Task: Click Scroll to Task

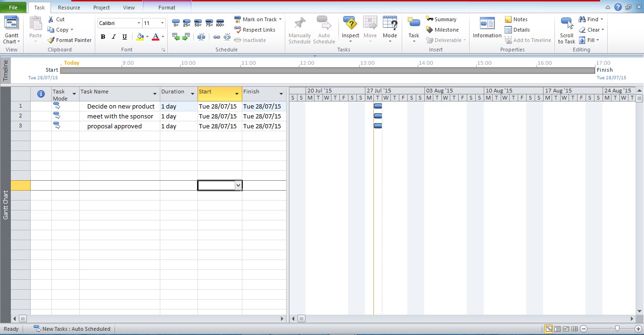Action: coord(566,29)
